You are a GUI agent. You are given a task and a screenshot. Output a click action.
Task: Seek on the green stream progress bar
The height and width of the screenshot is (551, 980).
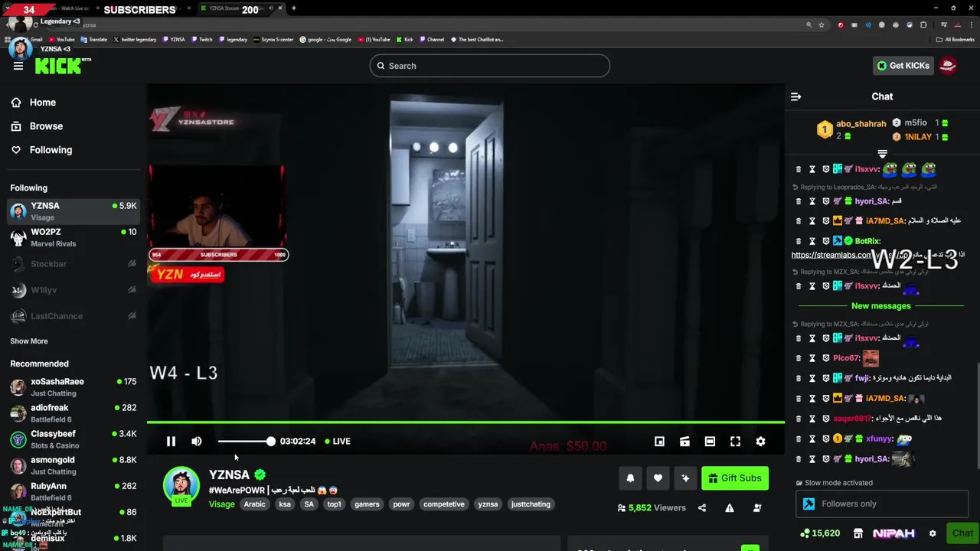point(465,422)
